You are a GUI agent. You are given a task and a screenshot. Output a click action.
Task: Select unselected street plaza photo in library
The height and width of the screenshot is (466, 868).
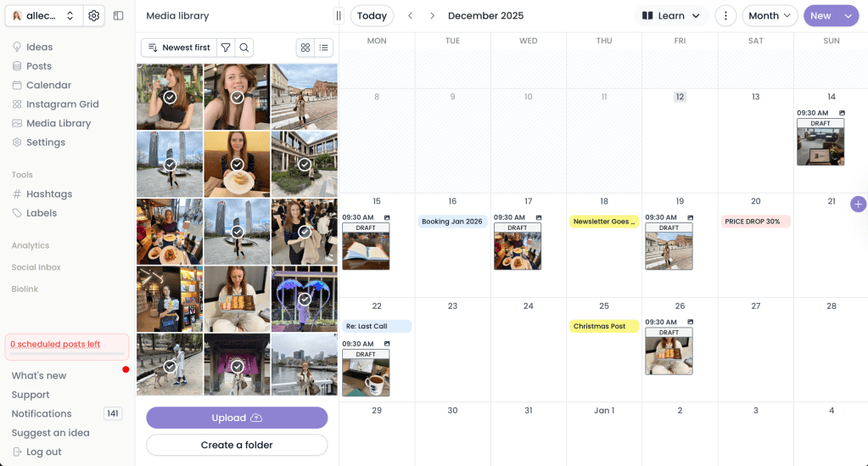[305, 97]
